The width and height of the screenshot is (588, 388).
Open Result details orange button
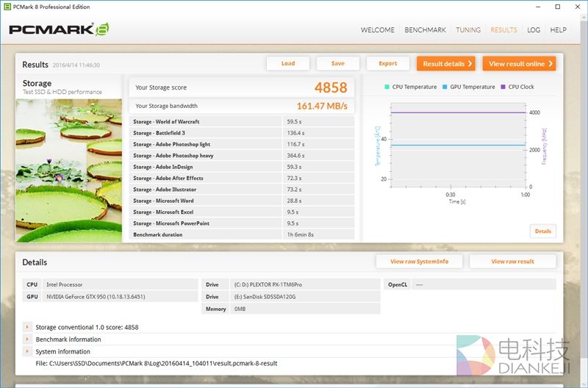(x=446, y=64)
